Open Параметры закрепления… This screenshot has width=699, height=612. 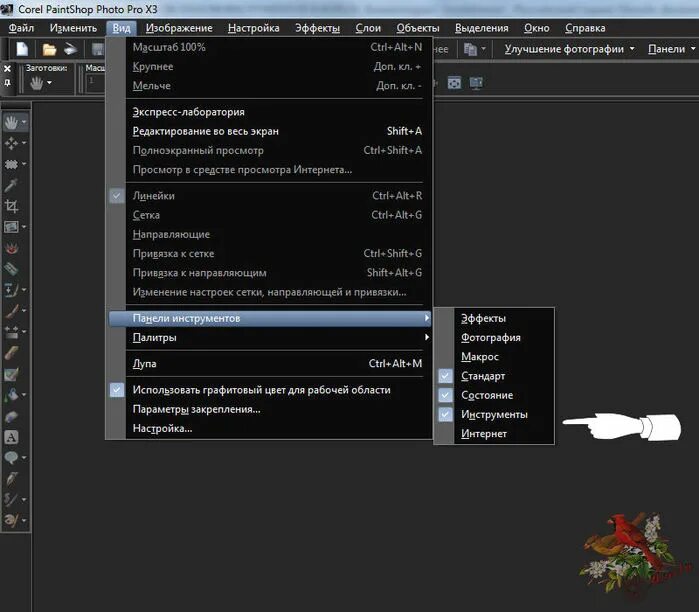point(270,409)
